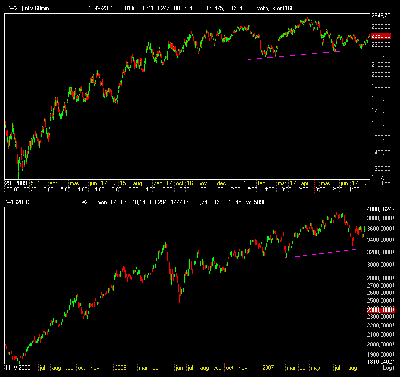Click the upper chart symbol title at top left
Screen dimensions: 400x377
29,8
